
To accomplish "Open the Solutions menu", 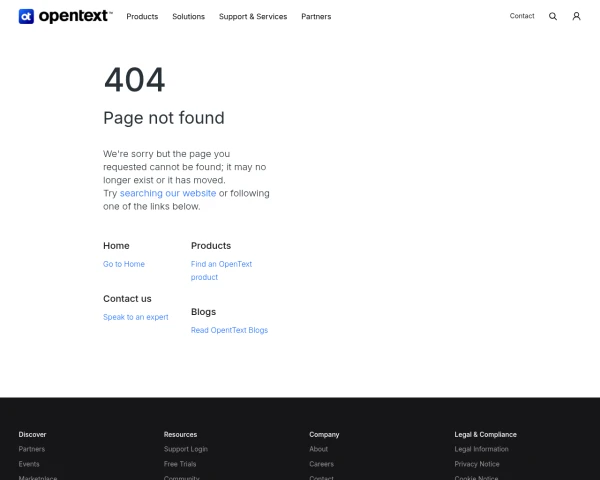I will click(x=188, y=17).
